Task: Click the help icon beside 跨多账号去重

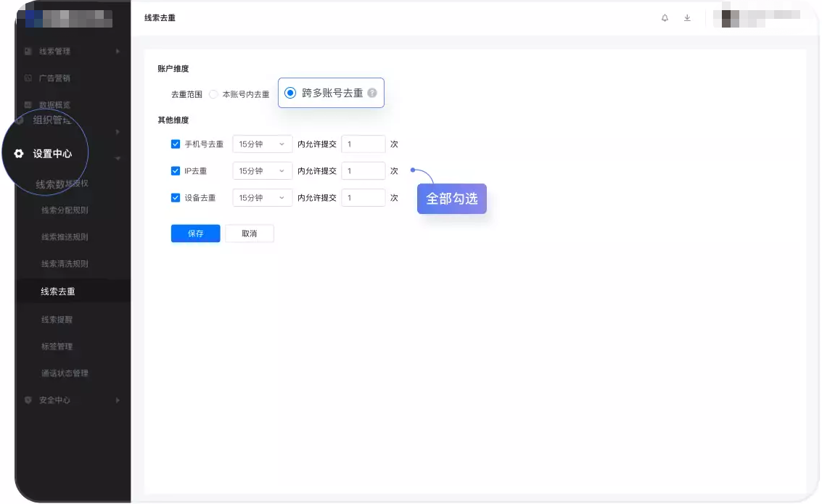Action: click(x=372, y=93)
